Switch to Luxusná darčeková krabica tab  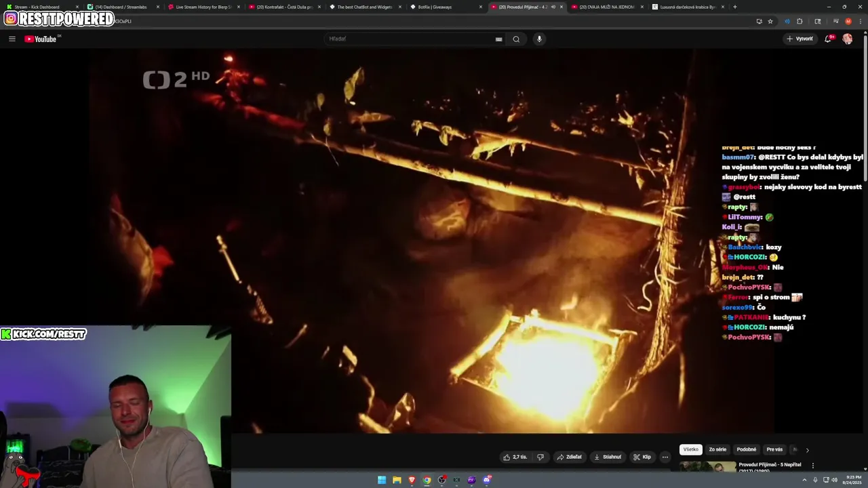pyautogui.click(x=687, y=7)
